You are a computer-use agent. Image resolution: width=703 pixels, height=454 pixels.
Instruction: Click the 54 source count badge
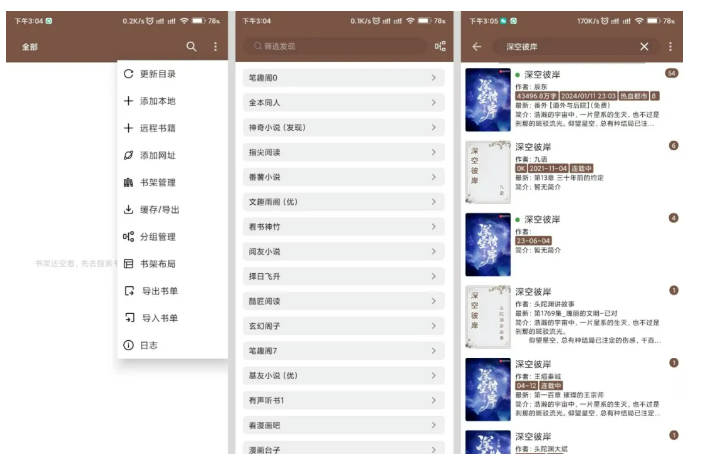pyautogui.click(x=671, y=73)
